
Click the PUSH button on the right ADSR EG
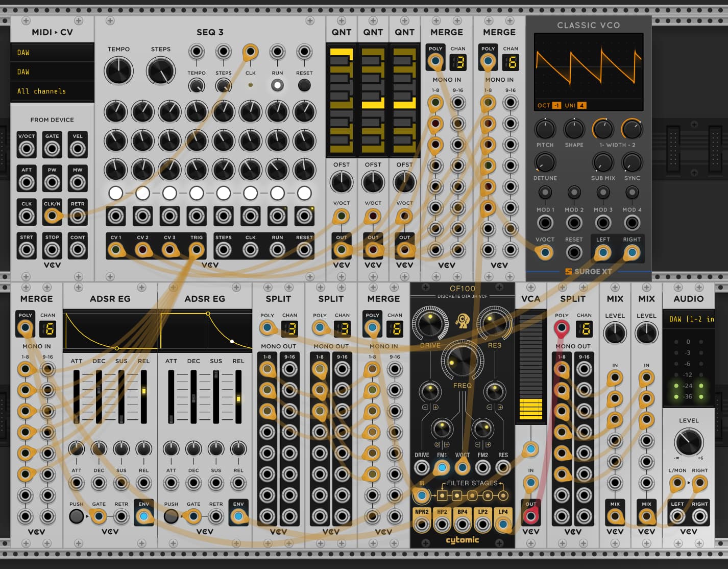171,516
